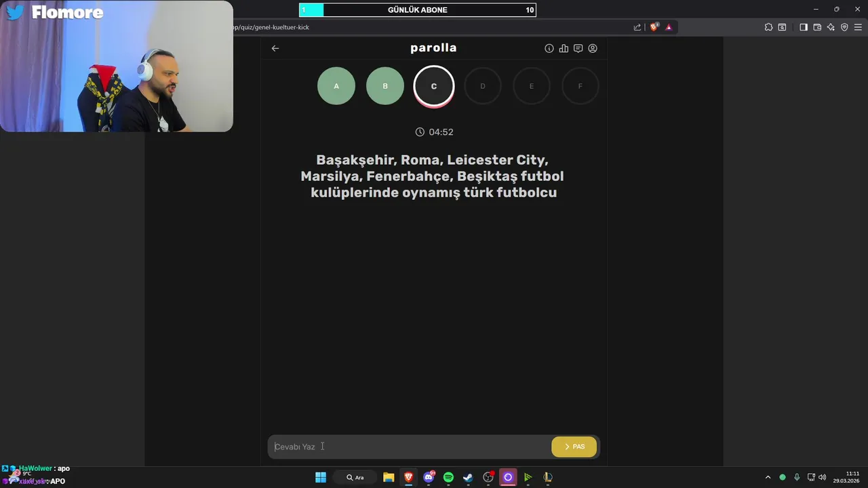Viewport: 868px width, 488px height.
Task: Open the volume speaker tray icon
Action: (823, 477)
